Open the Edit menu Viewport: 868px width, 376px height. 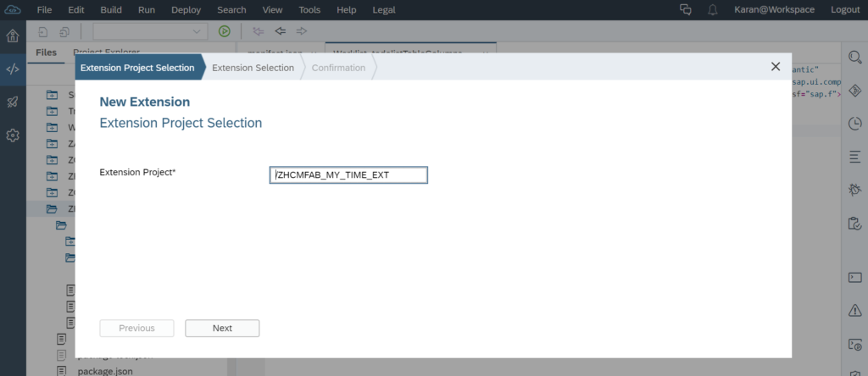pos(76,9)
